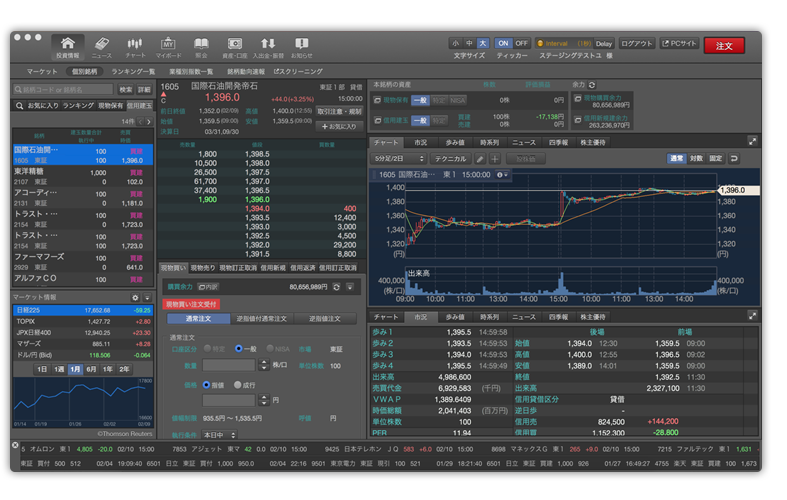
Task: Open the お知らせ notifications icon
Action: (301, 46)
